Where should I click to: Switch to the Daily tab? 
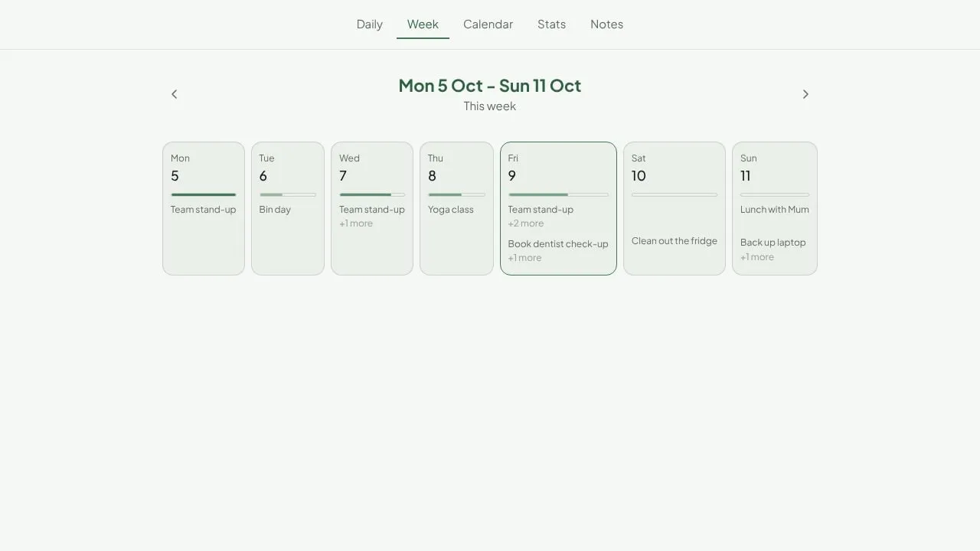point(370,24)
